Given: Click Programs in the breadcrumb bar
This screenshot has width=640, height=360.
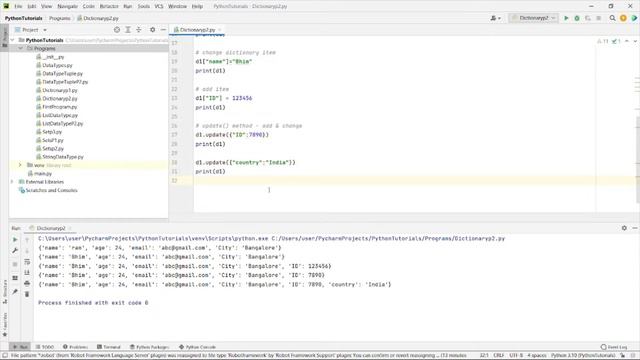Looking at the screenshot, I should (x=59, y=18).
